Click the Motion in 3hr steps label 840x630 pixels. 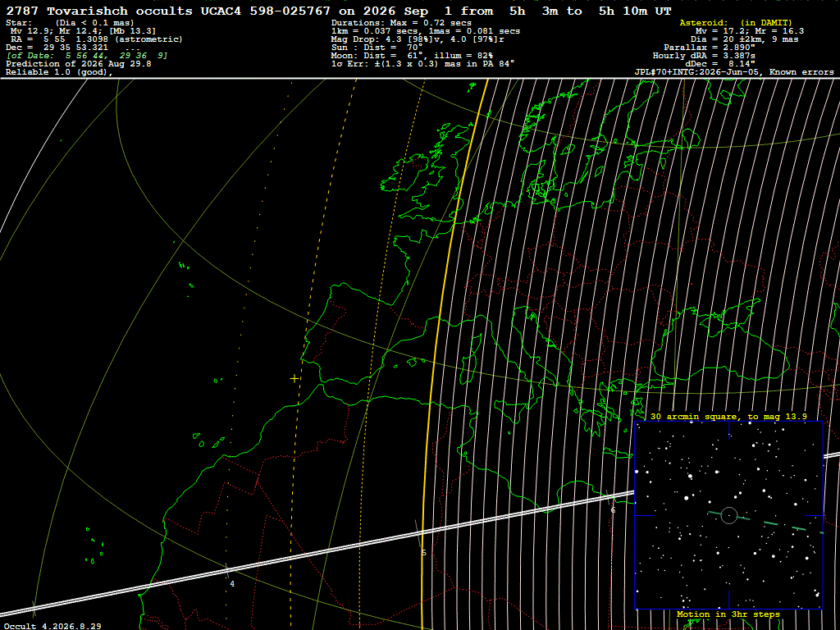pos(728,614)
